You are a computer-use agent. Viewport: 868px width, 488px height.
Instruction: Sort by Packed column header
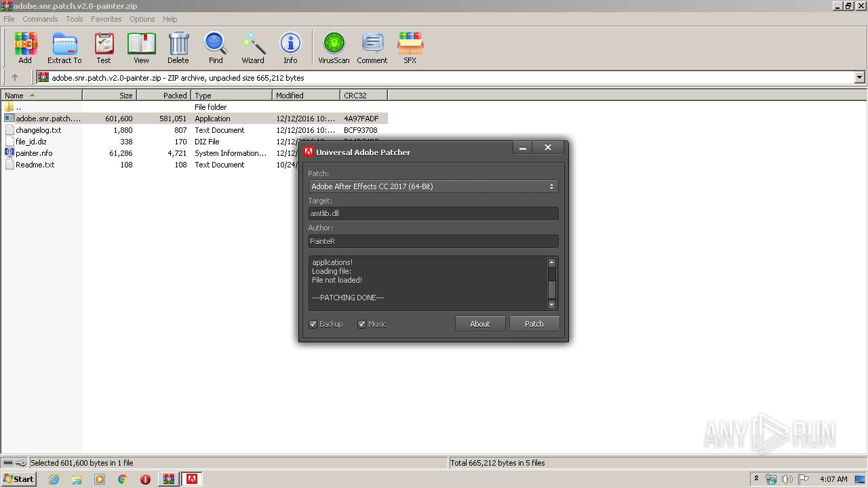click(164, 96)
